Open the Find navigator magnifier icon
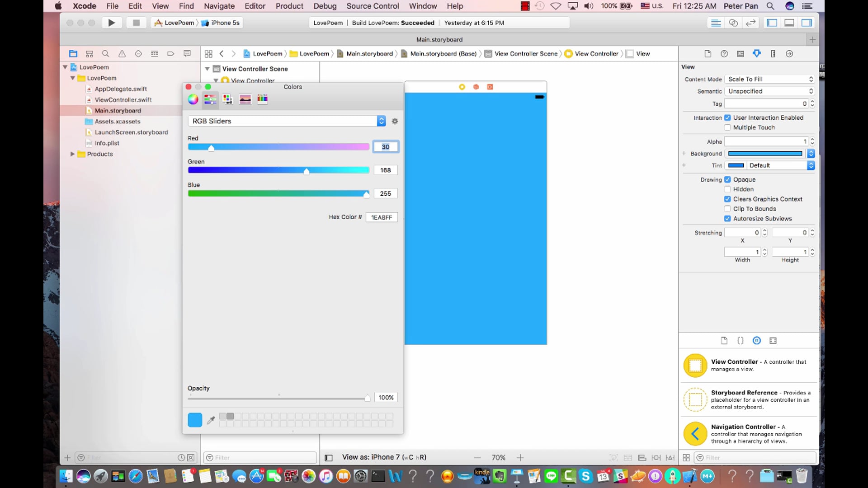 [106, 54]
